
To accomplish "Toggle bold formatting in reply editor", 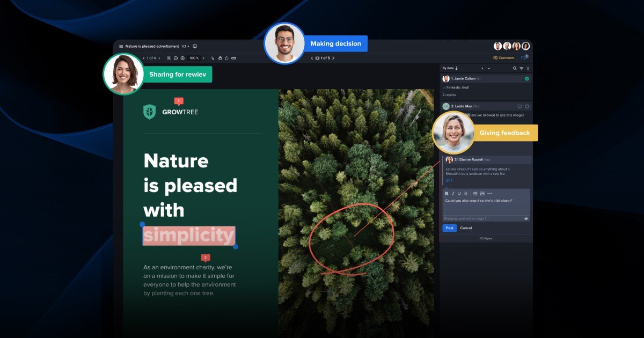I will pos(447,194).
